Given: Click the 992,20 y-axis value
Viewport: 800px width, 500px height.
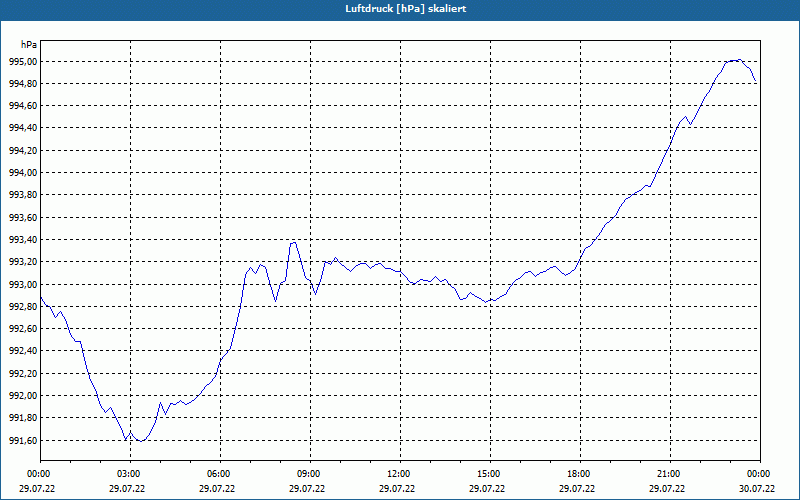Looking at the screenshot, I should 23,373.
